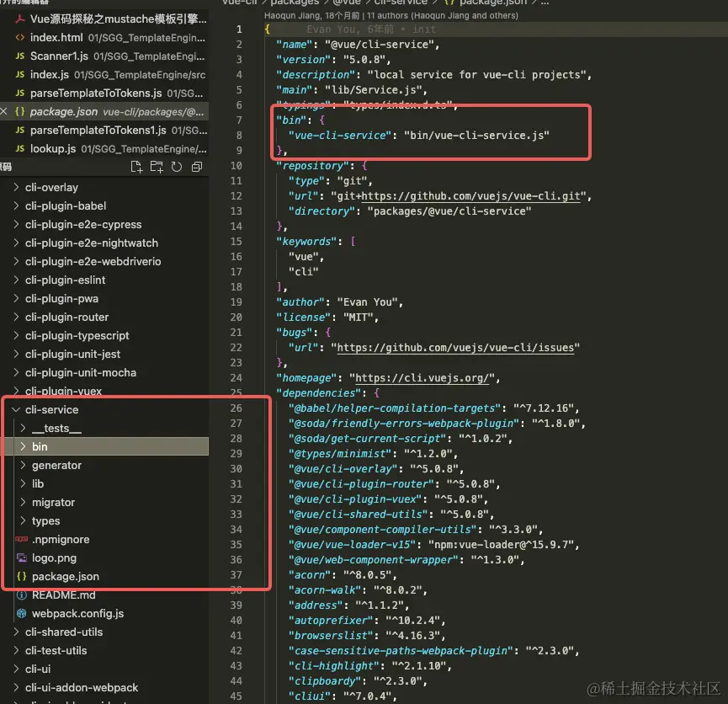Expand the migrator folder

(x=104, y=503)
